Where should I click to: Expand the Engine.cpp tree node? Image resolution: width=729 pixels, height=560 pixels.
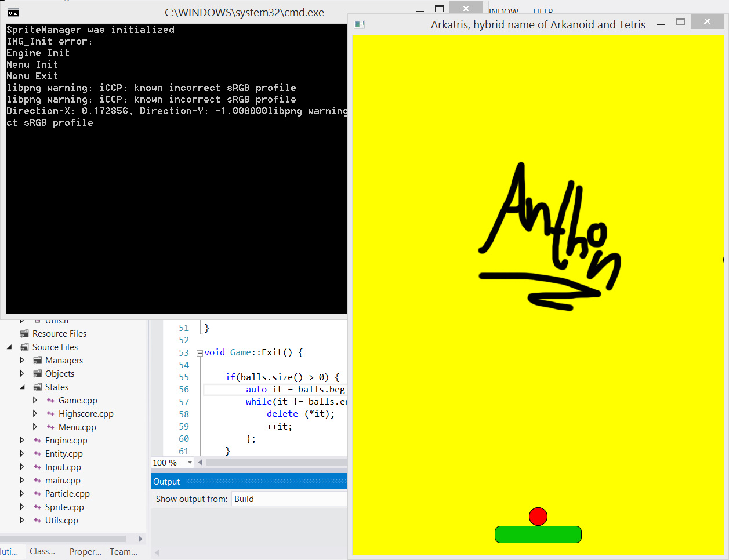coord(22,441)
